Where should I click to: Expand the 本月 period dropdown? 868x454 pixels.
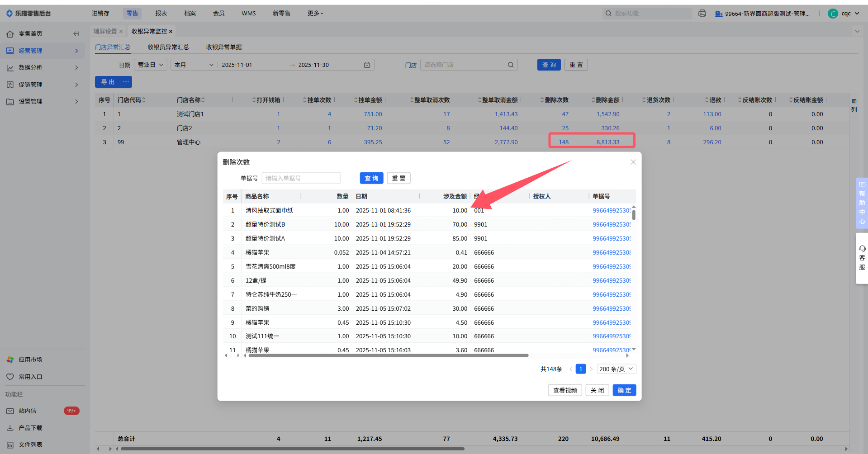[194, 65]
